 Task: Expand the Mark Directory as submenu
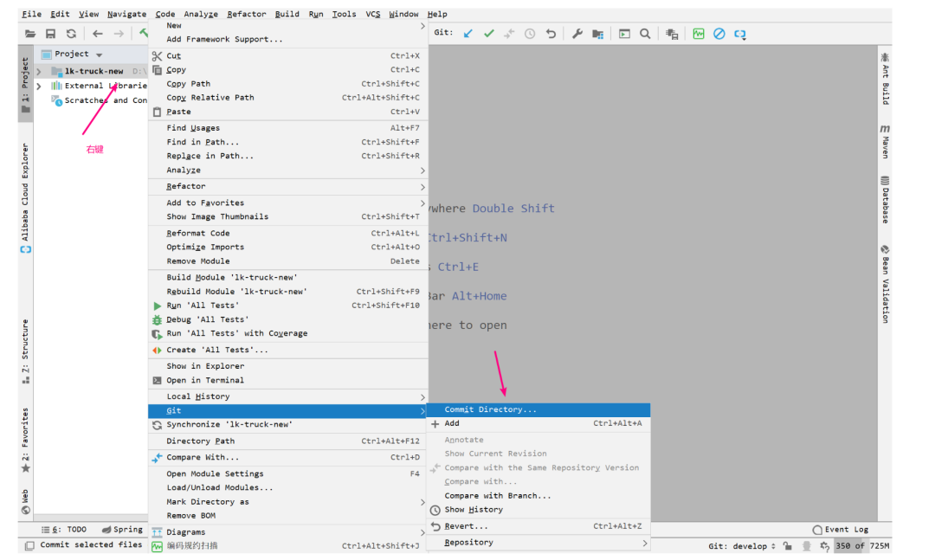288,502
